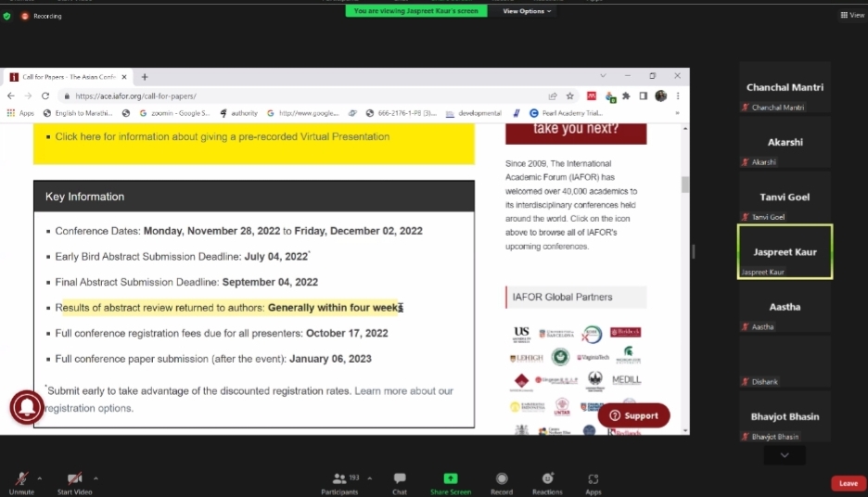Image resolution: width=868 pixels, height=497 pixels.
Task: Switch layout using the View button
Action: (851, 15)
